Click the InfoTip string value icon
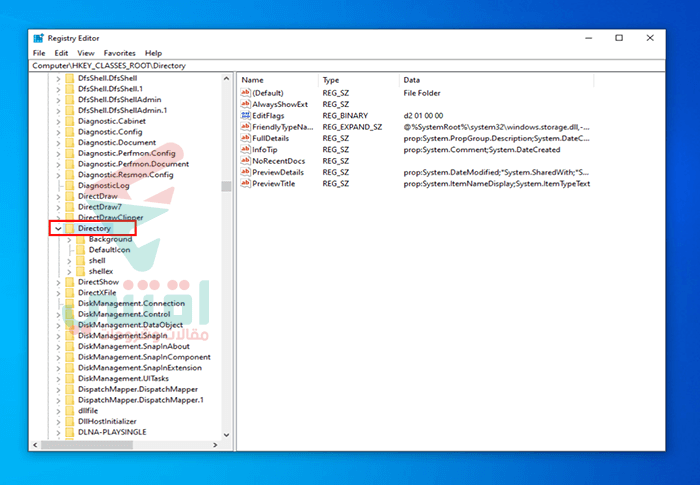The image size is (700, 485). (x=246, y=149)
